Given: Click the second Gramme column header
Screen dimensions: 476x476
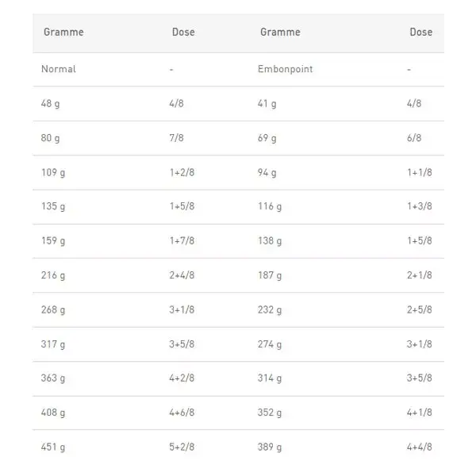Looking at the screenshot, I should (x=280, y=32).
